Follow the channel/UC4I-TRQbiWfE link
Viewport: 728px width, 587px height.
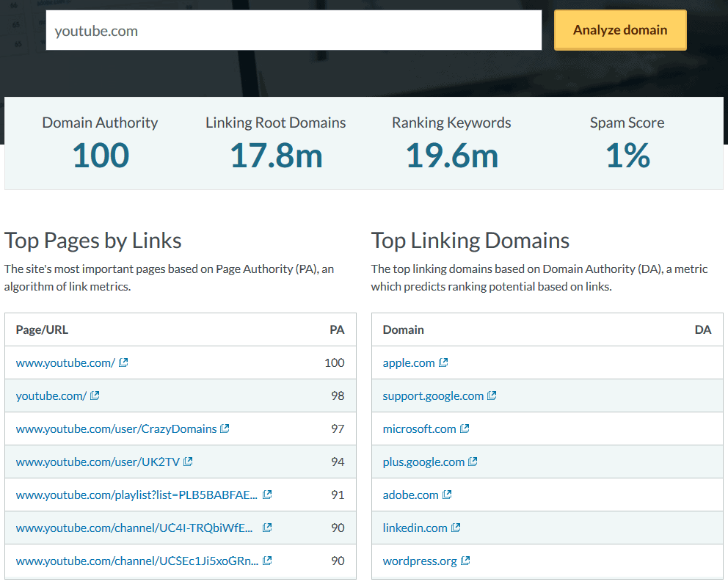click(x=134, y=528)
